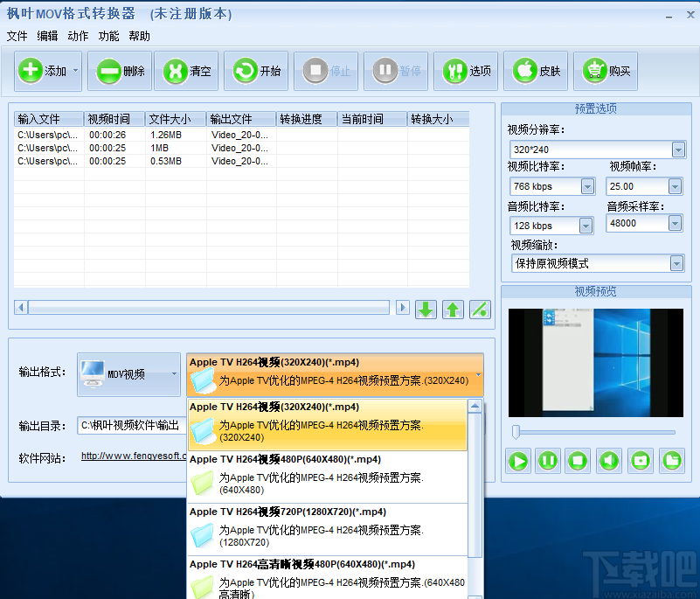Open the fengyesoft website link
This screenshot has height=599, width=700.
point(134,456)
